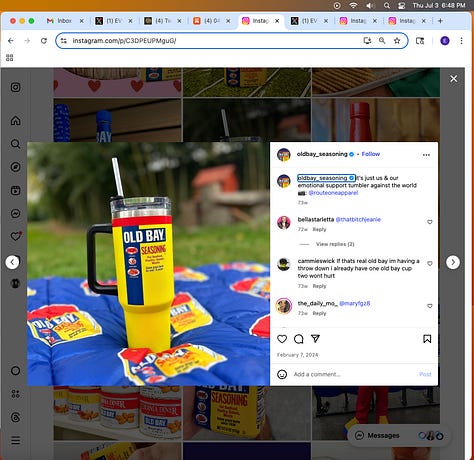Open macOS Spotlight search in menu bar
The width and height of the screenshot is (474, 460).
point(387,5)
